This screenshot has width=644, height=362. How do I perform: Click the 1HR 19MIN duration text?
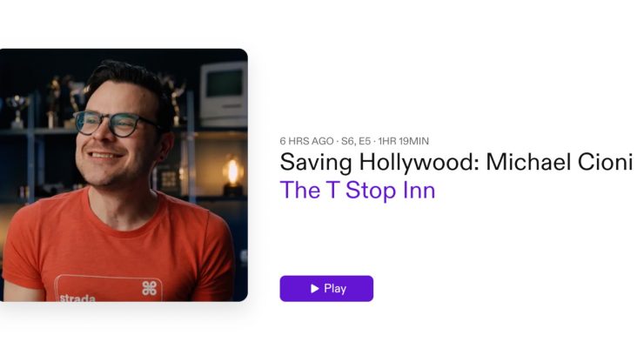pyautogui.click(x=403, y=141)
